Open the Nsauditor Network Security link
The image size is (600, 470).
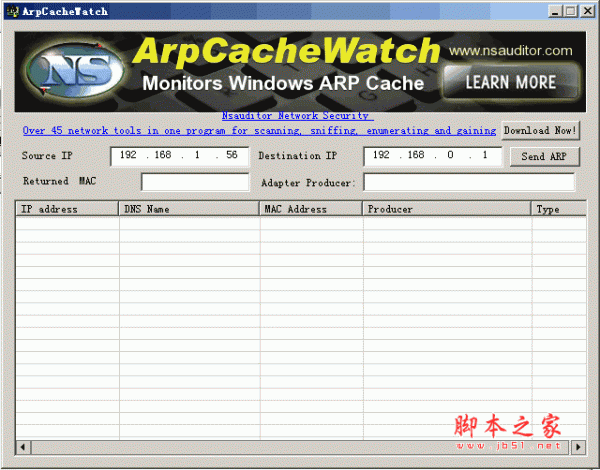297,116
